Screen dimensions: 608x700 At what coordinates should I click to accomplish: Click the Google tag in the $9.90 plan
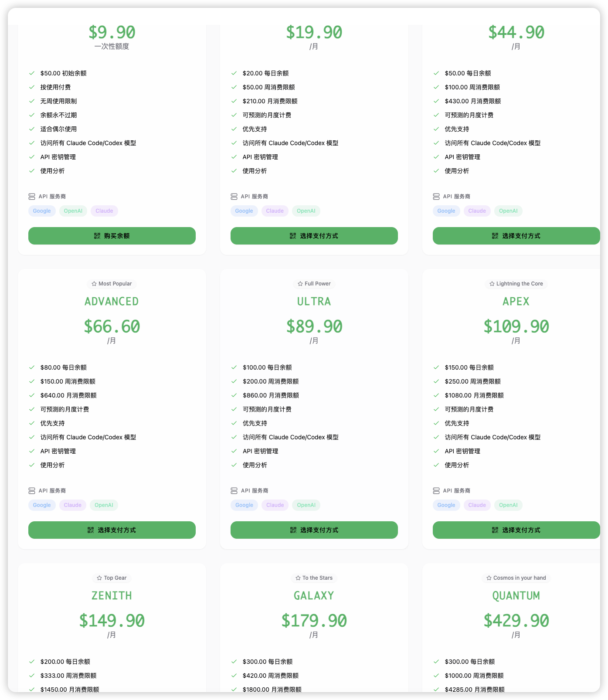point(42,211)
